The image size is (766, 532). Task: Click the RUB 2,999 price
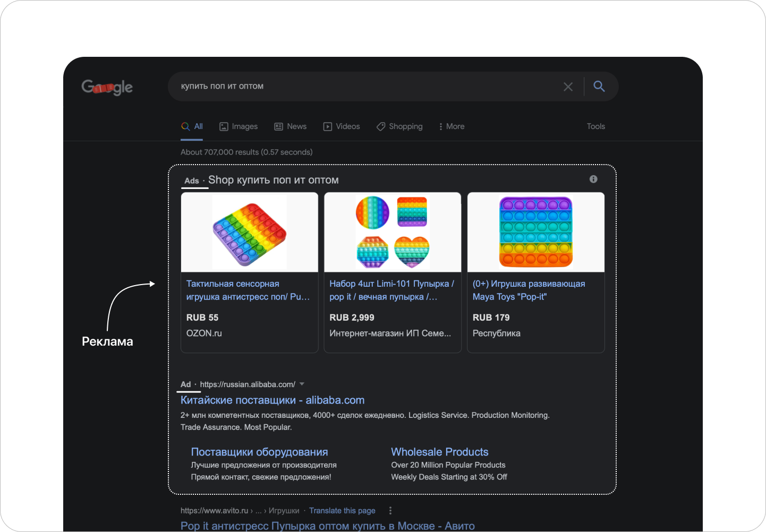(352, 318)
